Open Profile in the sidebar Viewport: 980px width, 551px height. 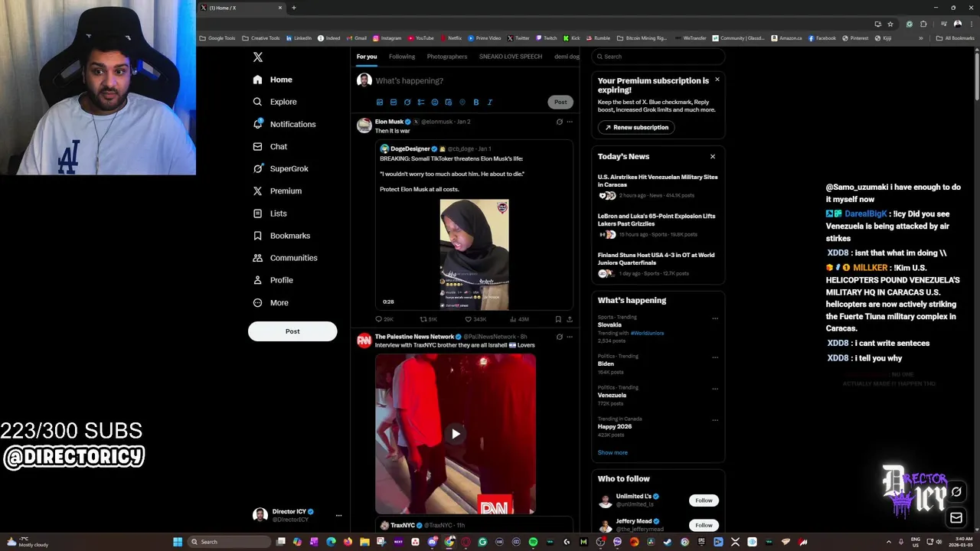273,280
